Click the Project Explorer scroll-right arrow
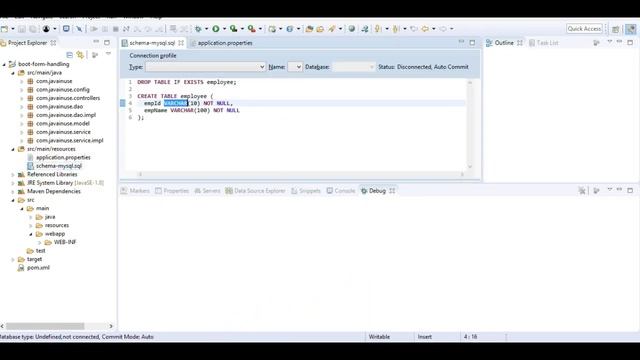Viewport: 640px width, 360px height. click(111, 326)
